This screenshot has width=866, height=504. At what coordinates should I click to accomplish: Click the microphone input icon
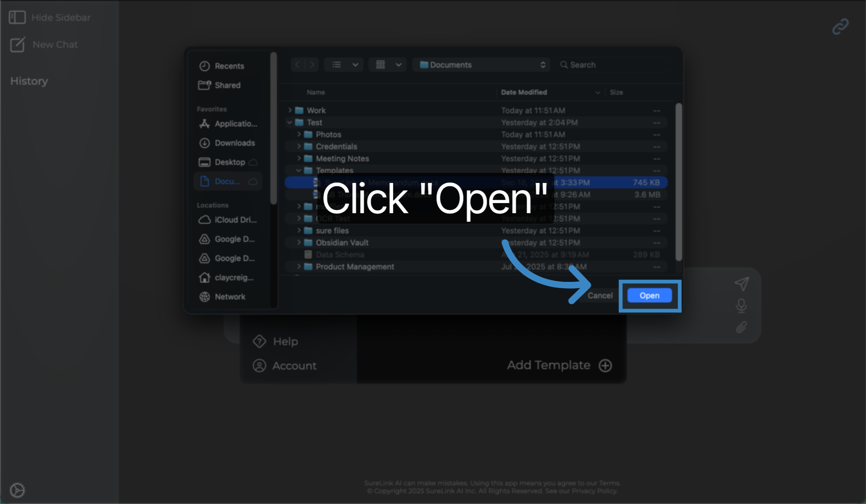(741, 305)
